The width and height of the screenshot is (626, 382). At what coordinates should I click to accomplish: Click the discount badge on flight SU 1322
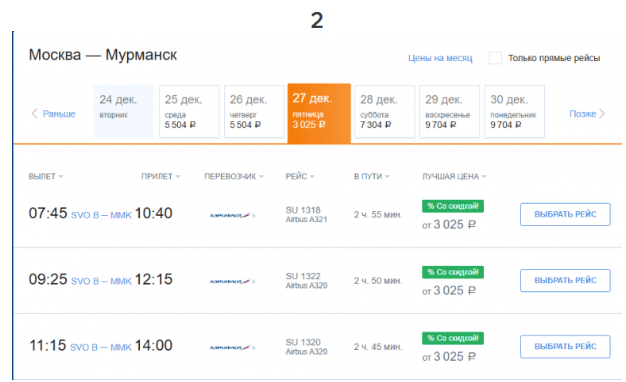453,272
